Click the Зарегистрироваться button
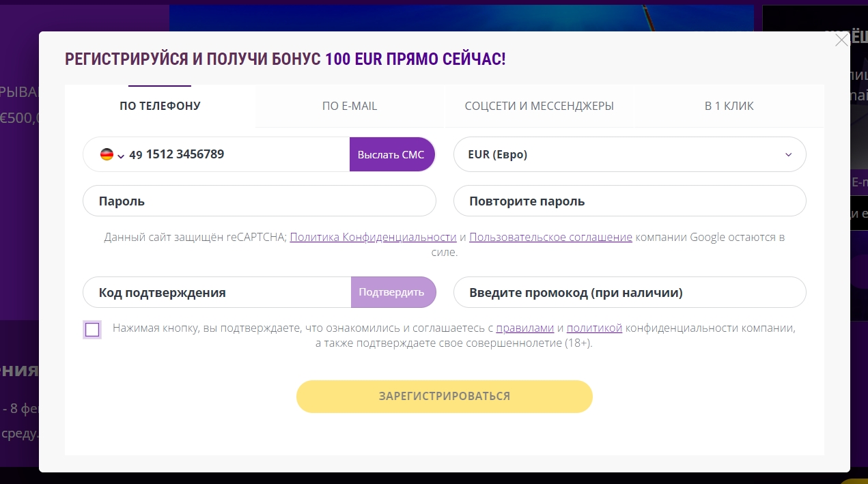This screenshot has height=484, width=868. (x=445, y=396)
